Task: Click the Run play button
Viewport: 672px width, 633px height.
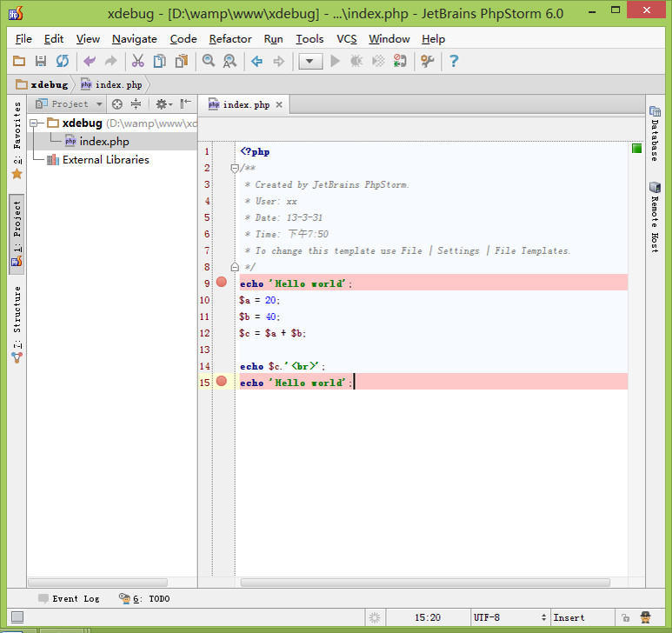Action: tap(336, 61)
